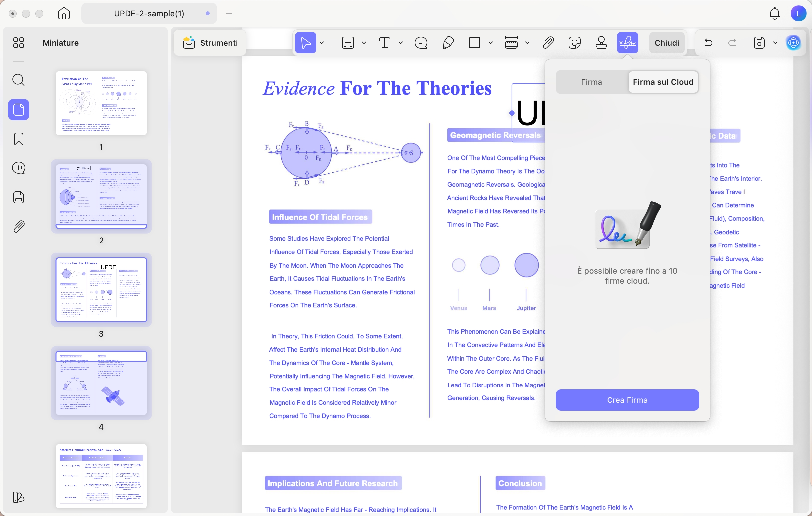Viewport: 812px width, 516px height.
Task: Click the Conclusion heading
Action: pos(520,483)
